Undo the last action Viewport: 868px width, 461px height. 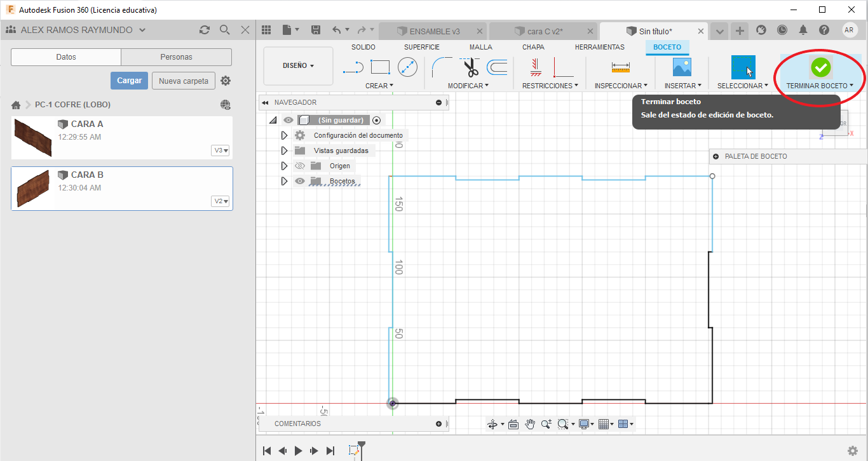point(337,30)
